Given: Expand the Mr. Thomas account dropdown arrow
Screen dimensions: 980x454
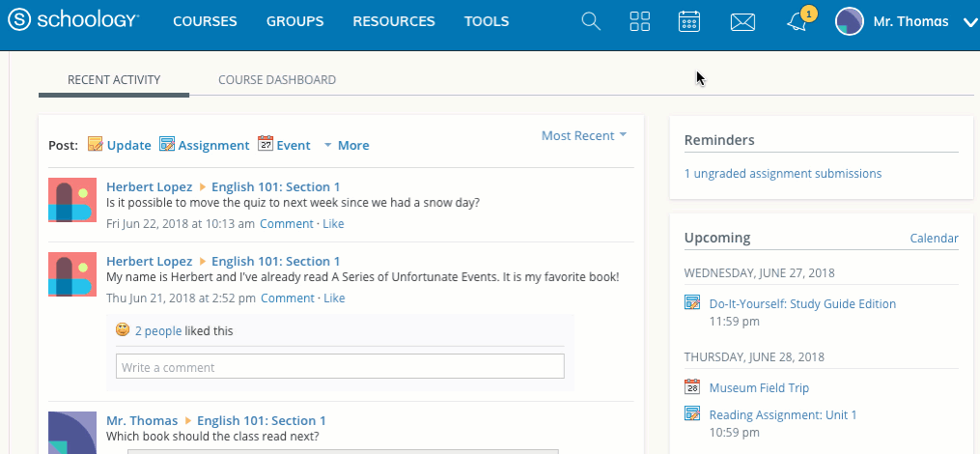Looking at the screenshot, I should (x=969, y=23).
